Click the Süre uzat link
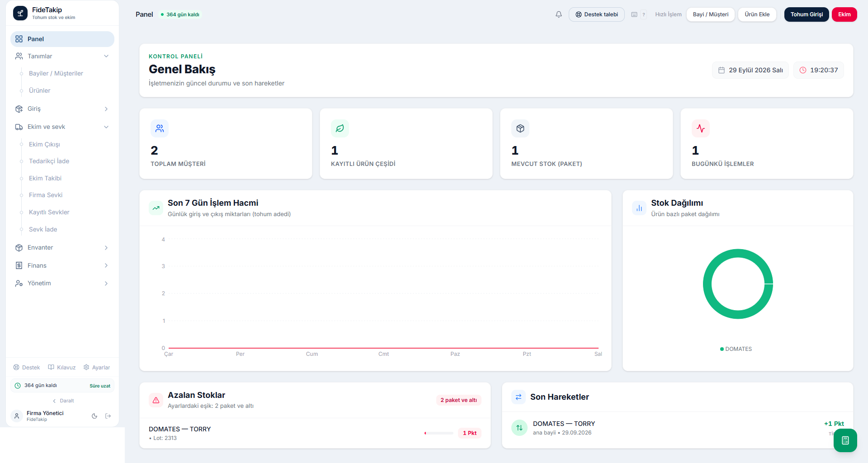Screen dimensions: 868x463 [x=100, y=386]
